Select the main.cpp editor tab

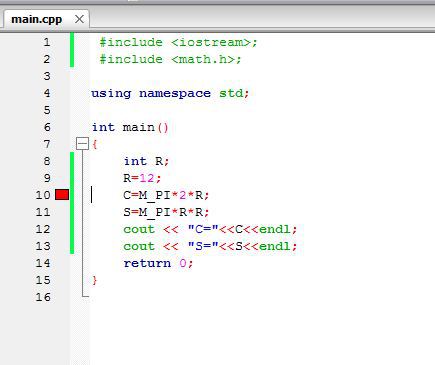(x=37, y=19)
